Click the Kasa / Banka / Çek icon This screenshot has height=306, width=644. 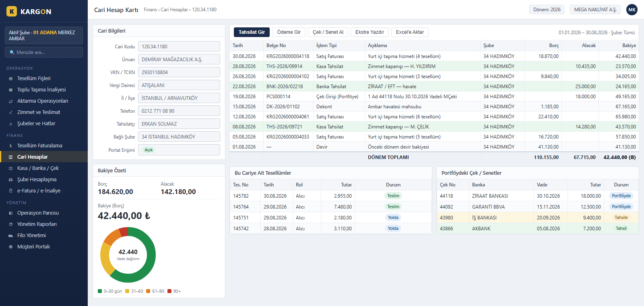(11, 168)
